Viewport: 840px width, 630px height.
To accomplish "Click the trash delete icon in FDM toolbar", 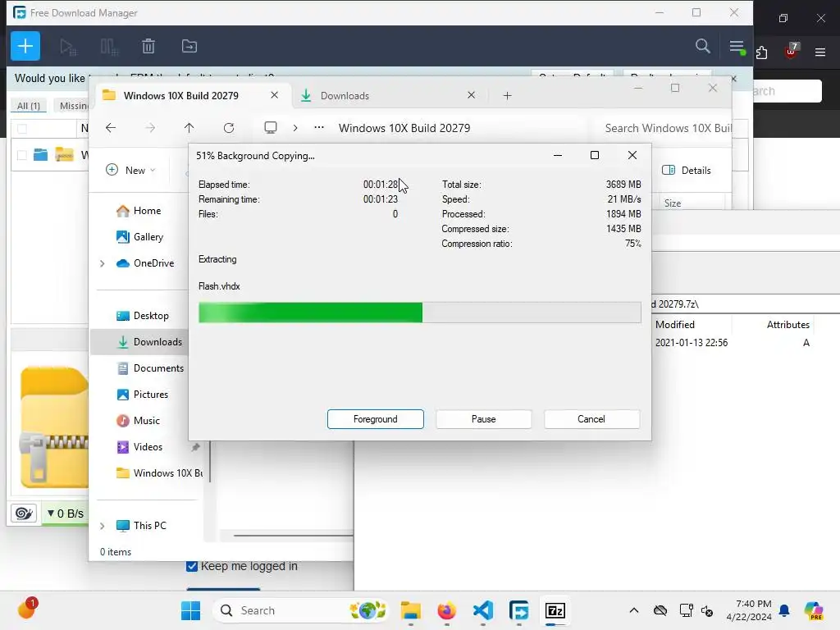I will click(148, 47).
